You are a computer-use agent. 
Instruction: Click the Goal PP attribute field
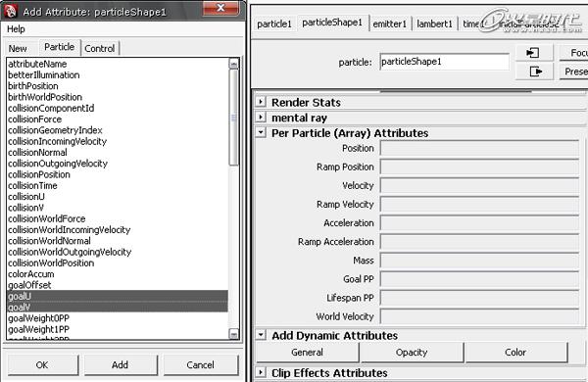click(479, 279)
